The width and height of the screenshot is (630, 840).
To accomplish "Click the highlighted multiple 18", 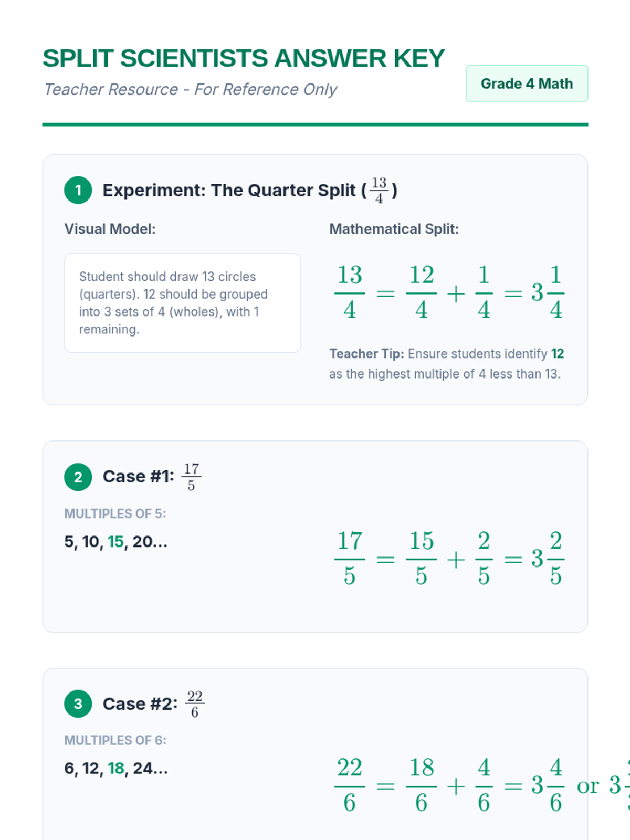I will pyautogui.click(x=116, y=769).
